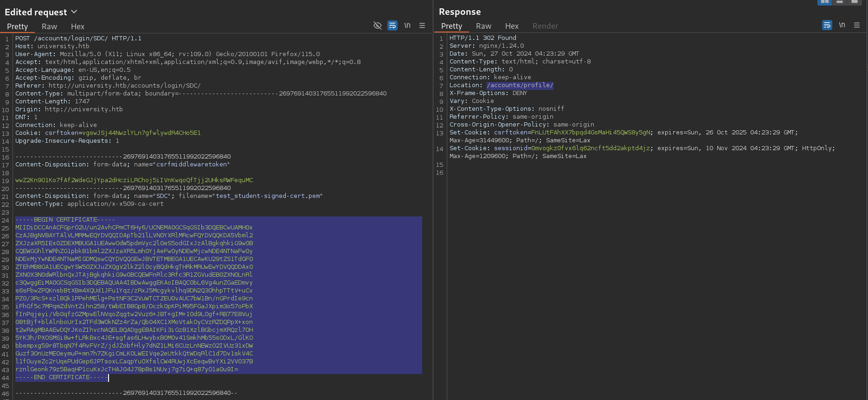Click the Host: university.htb header
Viewport: 868px width, 400px height.
52,46
